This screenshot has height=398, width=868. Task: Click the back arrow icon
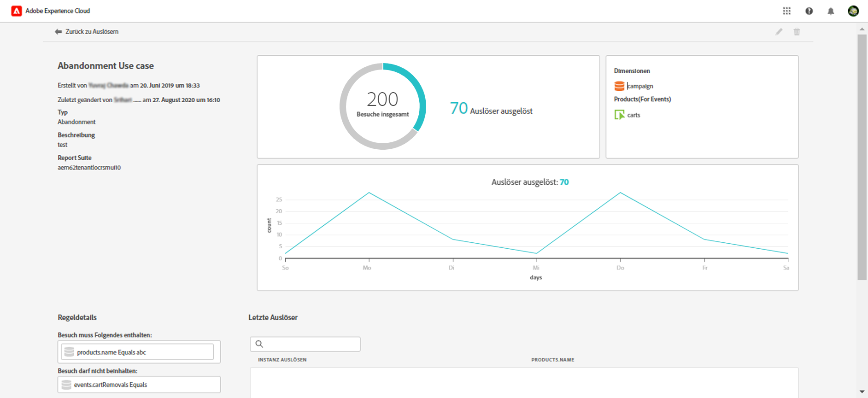click(x=58, y=32)
